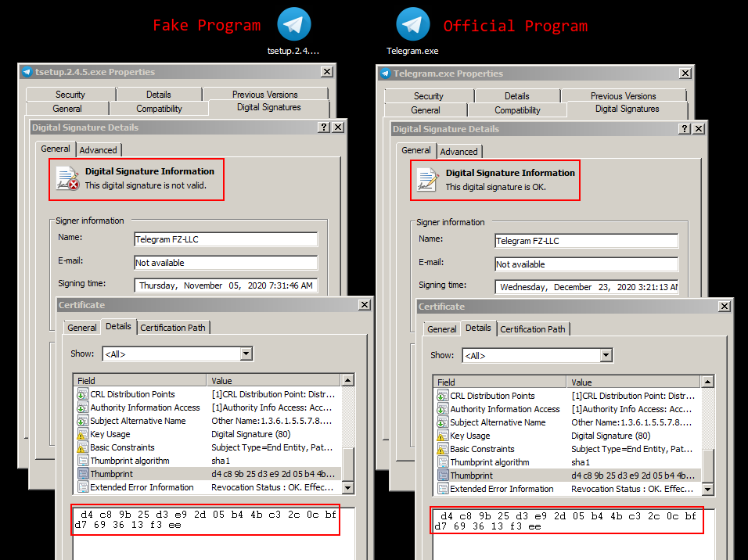Select Basic Constraints icon in right certificate
Image resolution: width=748 pixels, height=560 pixels.
point(443,450)
